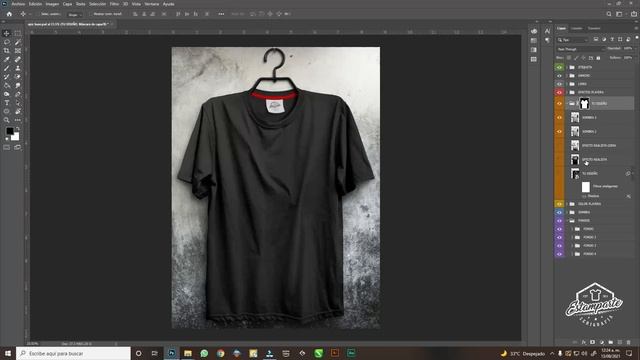This screenshot has height=360, width=640.
Task: Select the Ellipse shape tool
Action: coord(7,111)
